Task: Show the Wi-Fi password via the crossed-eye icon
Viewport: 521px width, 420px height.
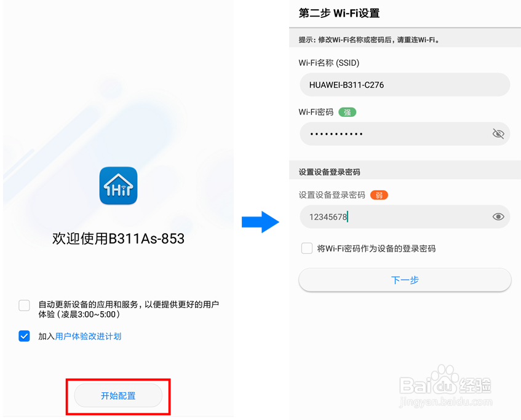Action: pyautogui.click(x=498, y=133)
